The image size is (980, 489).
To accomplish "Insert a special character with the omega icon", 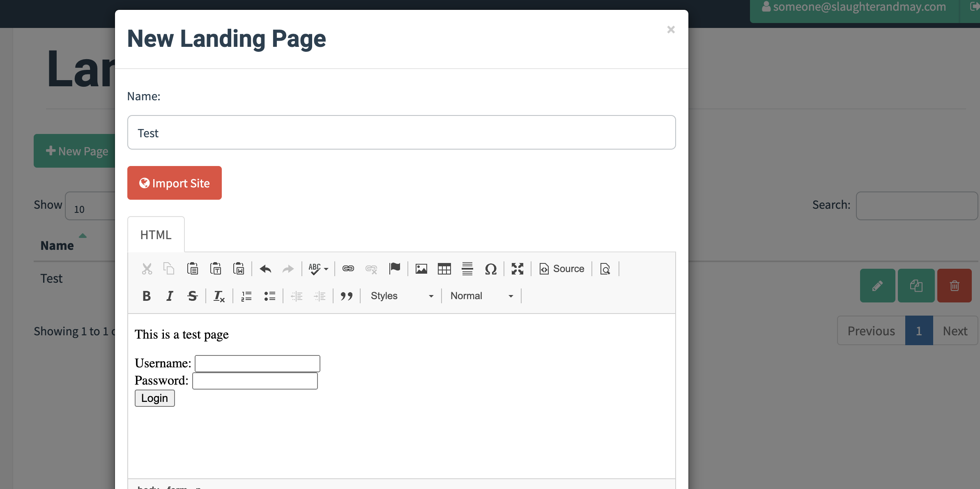I will (x=491, y=269).
